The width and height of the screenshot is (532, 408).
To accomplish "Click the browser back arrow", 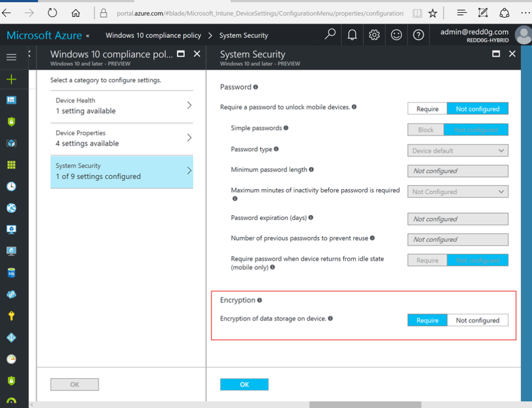I will click(6, 13).
